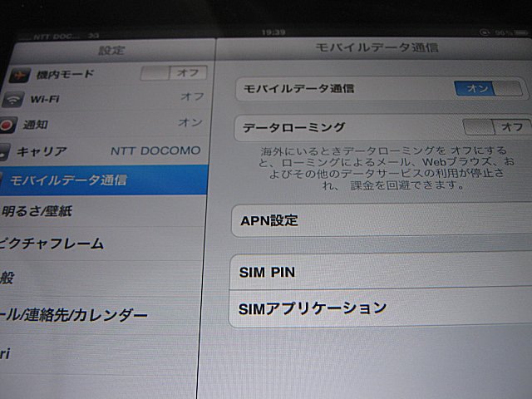Tap the 設定 title header
This screenshot has height=399, width=532.
click(111, 50)
